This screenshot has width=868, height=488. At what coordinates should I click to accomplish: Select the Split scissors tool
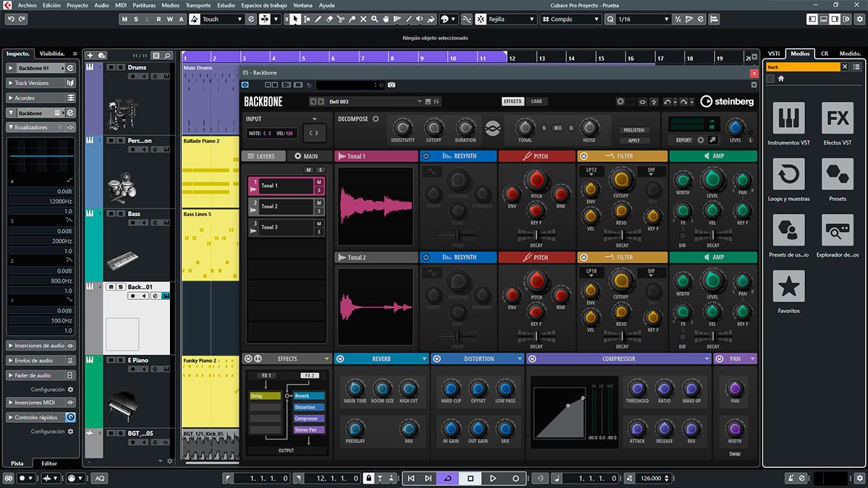[341, 20]
